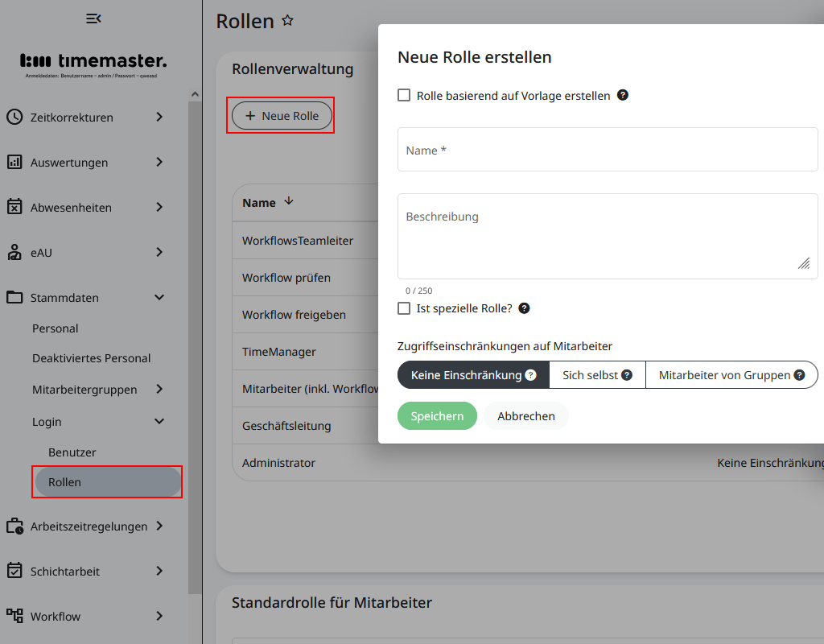Click the Speichern button
Screen dimensions: 824x644
click(x=437, y=415)
